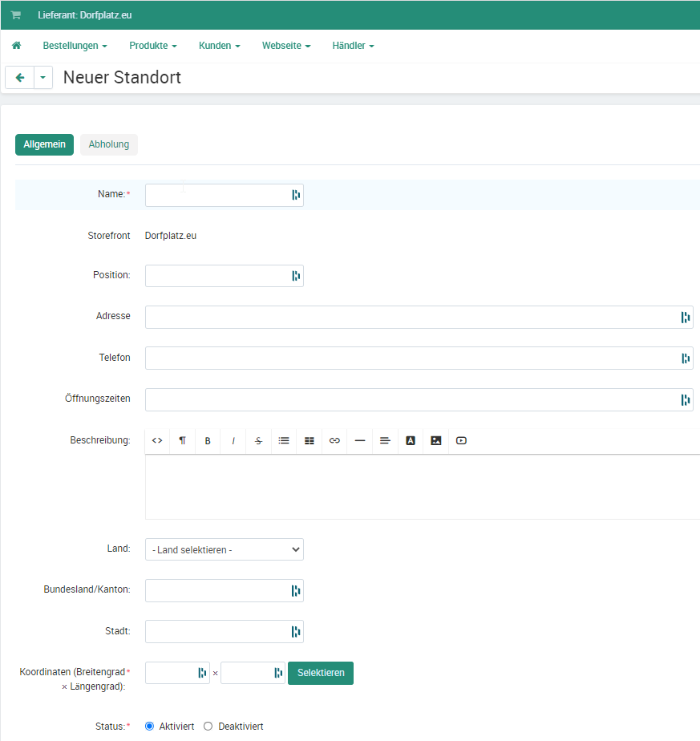Image resolution: width=700 pixels, height=741 pixels.
Task: Open the Bestellungen menu
Action: [75, 46]
